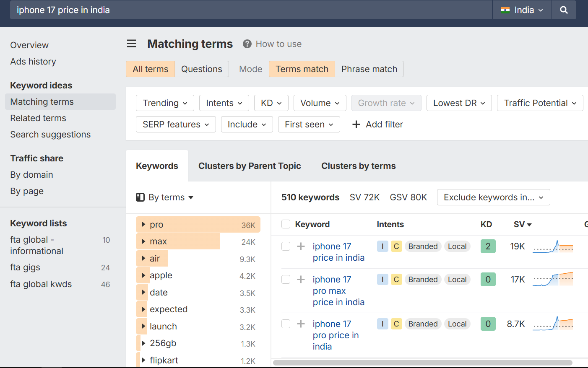
Task: Click the C intent badge for 'iphone 17 pro max price in india'
Action: point(396,280)
